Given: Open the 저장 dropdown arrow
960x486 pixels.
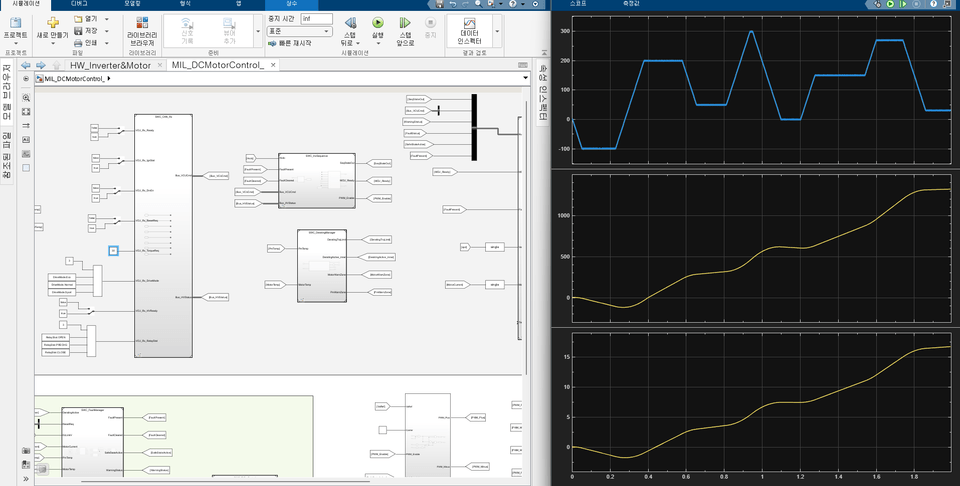Looking at the screenshot, I should click(107, 31).
